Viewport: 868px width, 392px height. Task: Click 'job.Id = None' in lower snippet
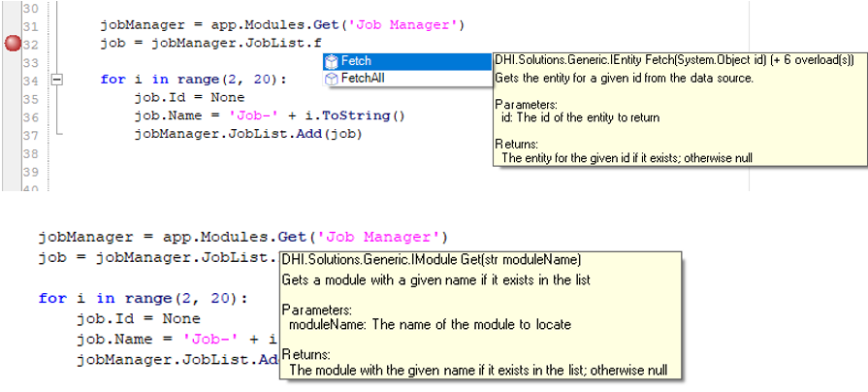click(139, 319)
